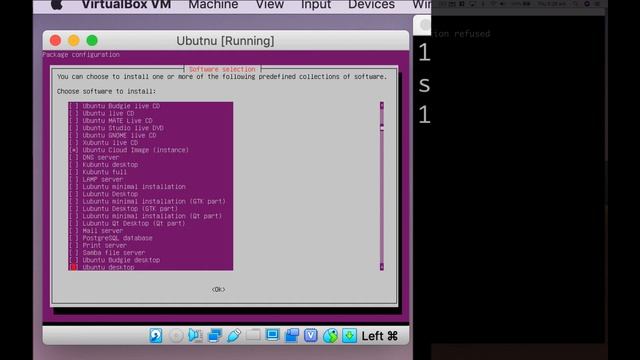Select the 'Kubuntu full' row text
Screen dimensions: 640x360
pyautogui.click(x=104, y=172)
